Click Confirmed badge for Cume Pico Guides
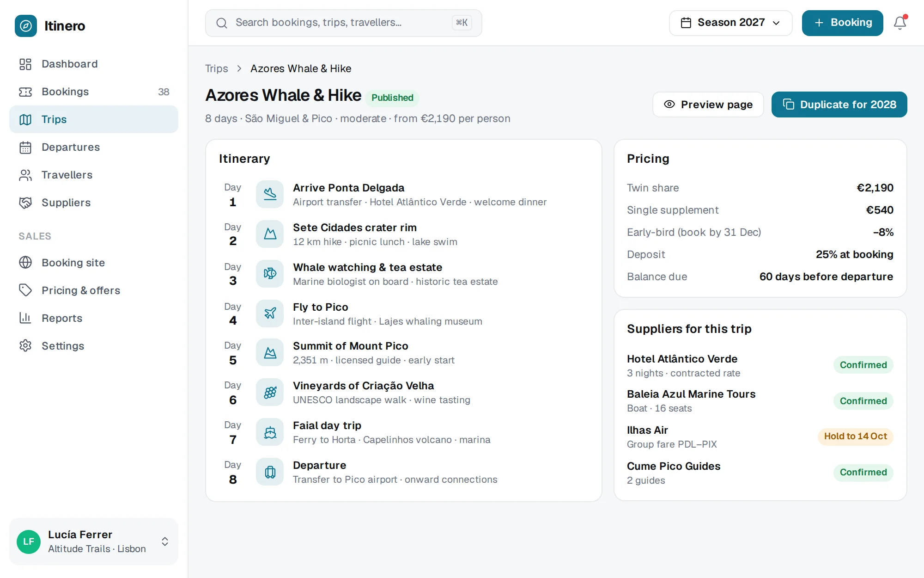The height and width of the screenshot is (578, 924). click(x=863, y=472)
